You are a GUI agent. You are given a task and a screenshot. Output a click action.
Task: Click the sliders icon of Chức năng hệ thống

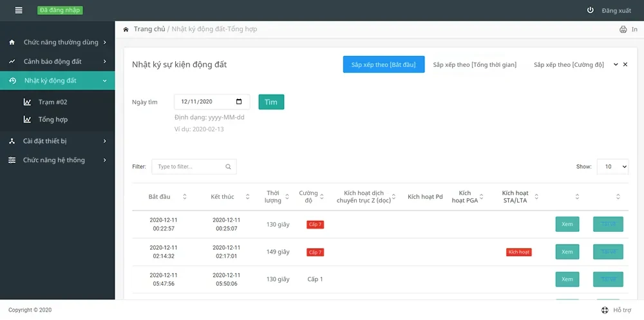(12, 160)
